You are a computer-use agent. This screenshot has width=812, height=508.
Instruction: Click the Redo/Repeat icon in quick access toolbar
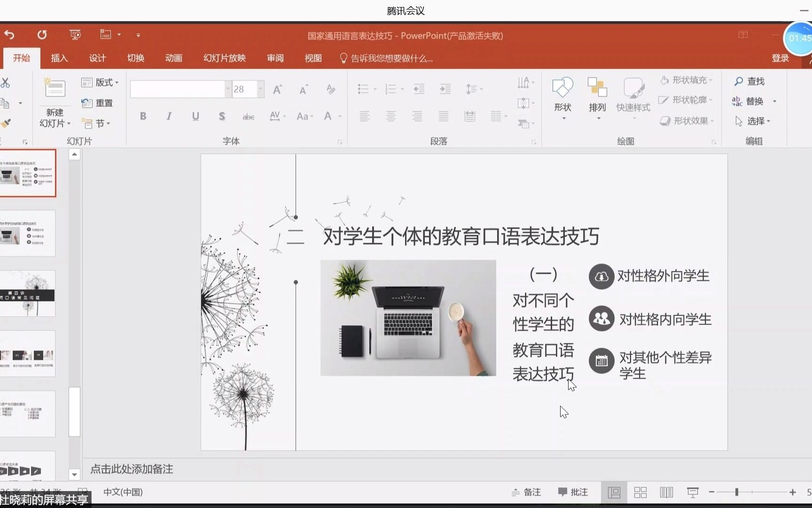[x=42, y=35]
